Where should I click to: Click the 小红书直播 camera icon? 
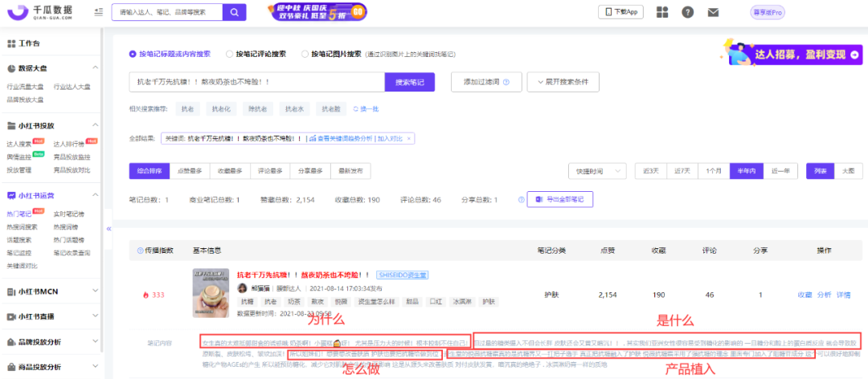[x=11, y=317]
